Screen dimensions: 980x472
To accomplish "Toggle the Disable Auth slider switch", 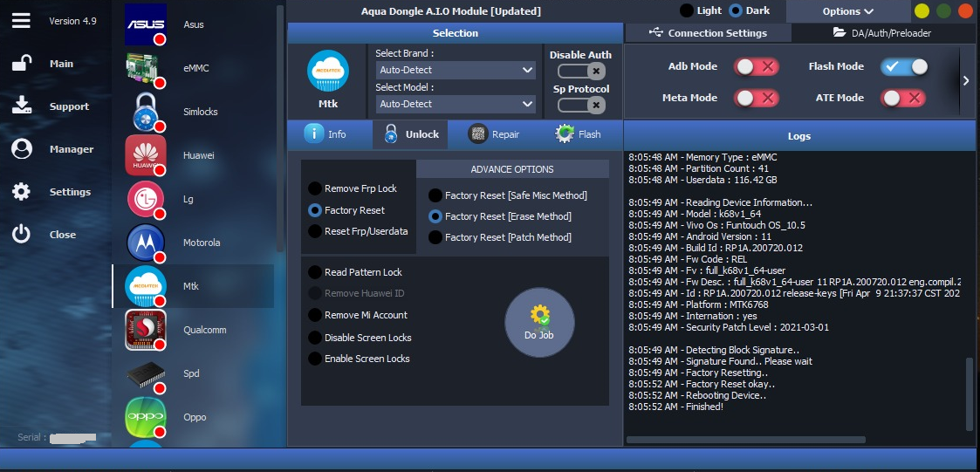I will pyautogui.click(x=581, y=72).
